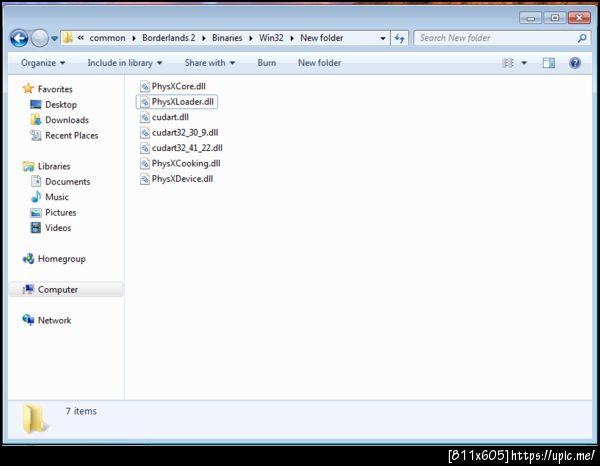Click the 'common' breadcrumb segment
The image size is (600, 466).
(x=107, y=38)
